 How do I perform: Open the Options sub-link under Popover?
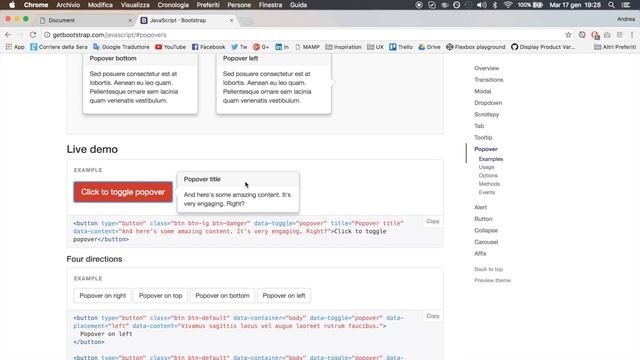pos(488,176)
